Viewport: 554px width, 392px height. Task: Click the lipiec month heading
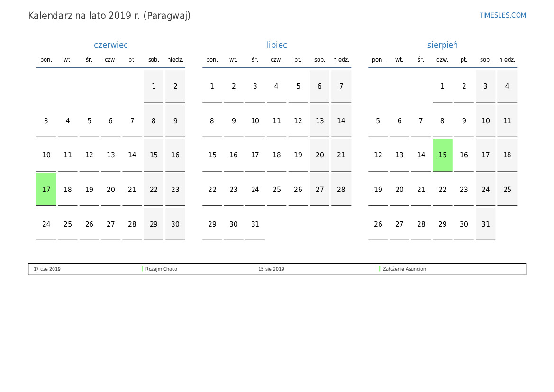277,45
